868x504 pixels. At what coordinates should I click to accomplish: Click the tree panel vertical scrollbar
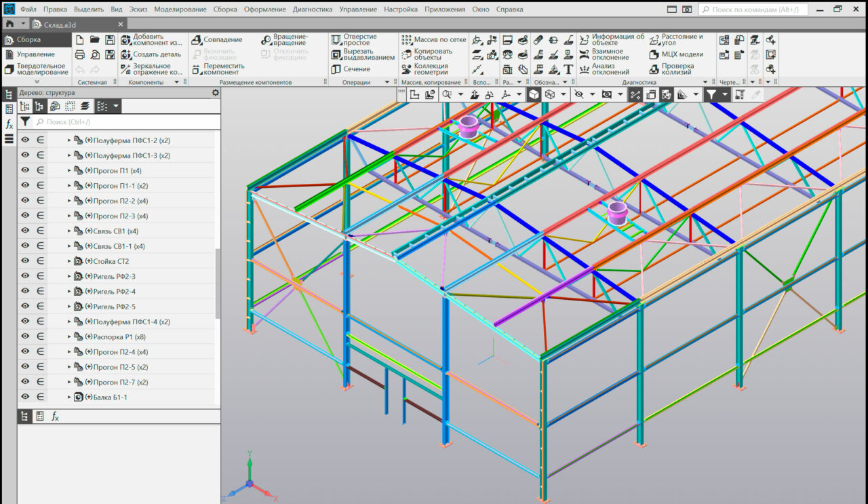pyautogui.click(x=218, y=284)
